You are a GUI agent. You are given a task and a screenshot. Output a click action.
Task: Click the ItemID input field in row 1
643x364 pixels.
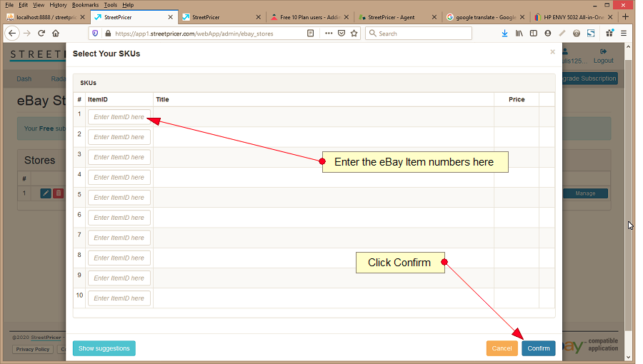pos(119,117)
